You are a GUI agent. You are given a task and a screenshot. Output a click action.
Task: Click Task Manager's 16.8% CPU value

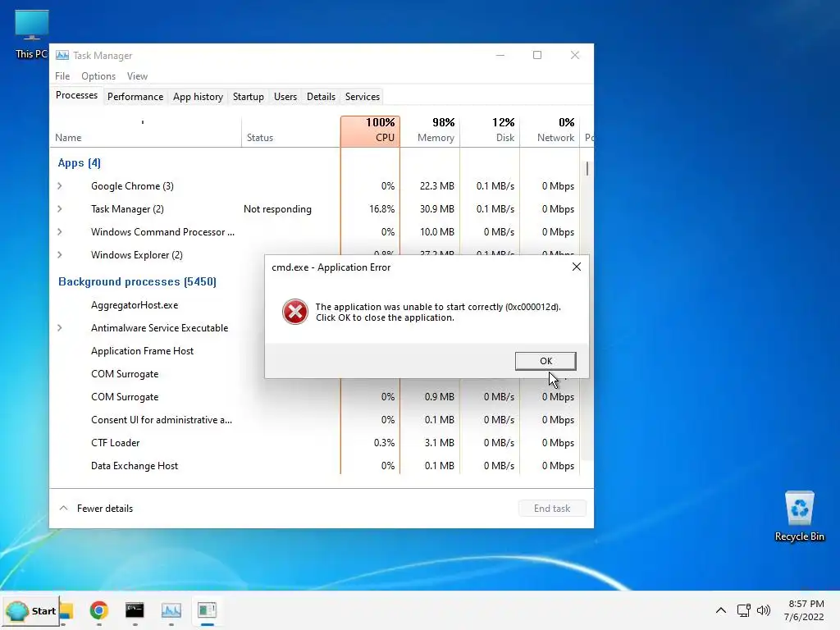381,209
